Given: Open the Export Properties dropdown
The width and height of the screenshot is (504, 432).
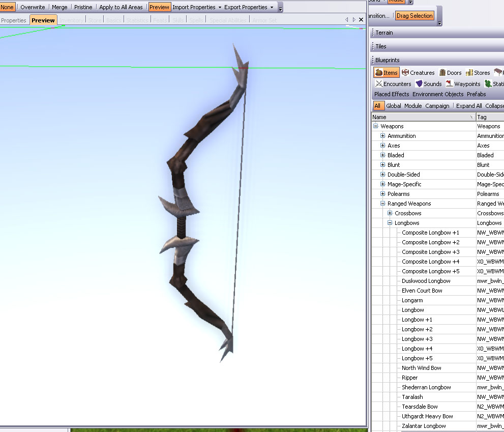Looking at the screenshot, I should (249, 7).
